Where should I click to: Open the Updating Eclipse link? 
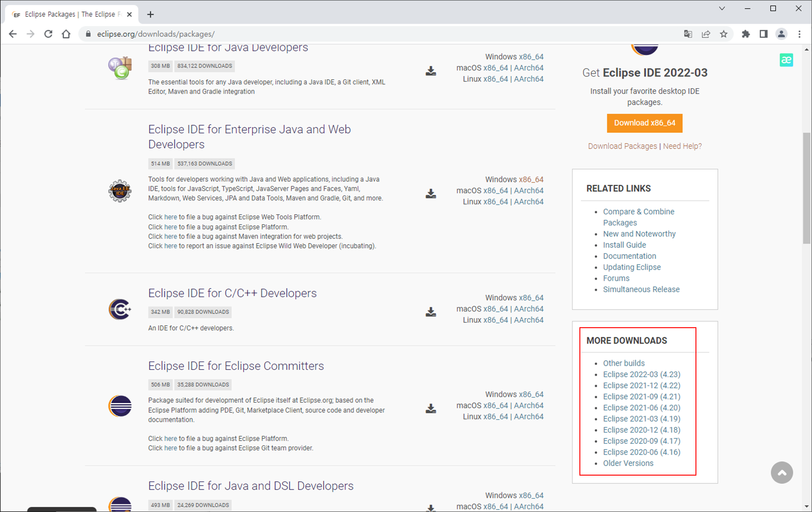[x=632, y=267]
